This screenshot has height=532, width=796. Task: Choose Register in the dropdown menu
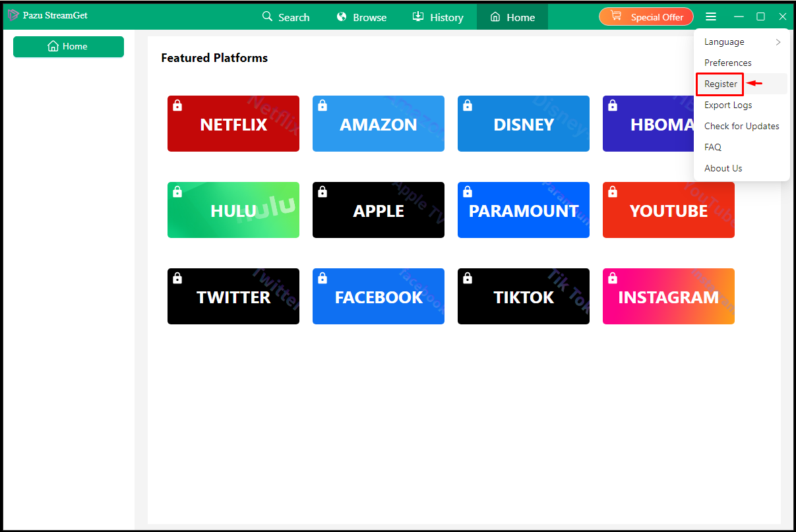coord(742,84)
